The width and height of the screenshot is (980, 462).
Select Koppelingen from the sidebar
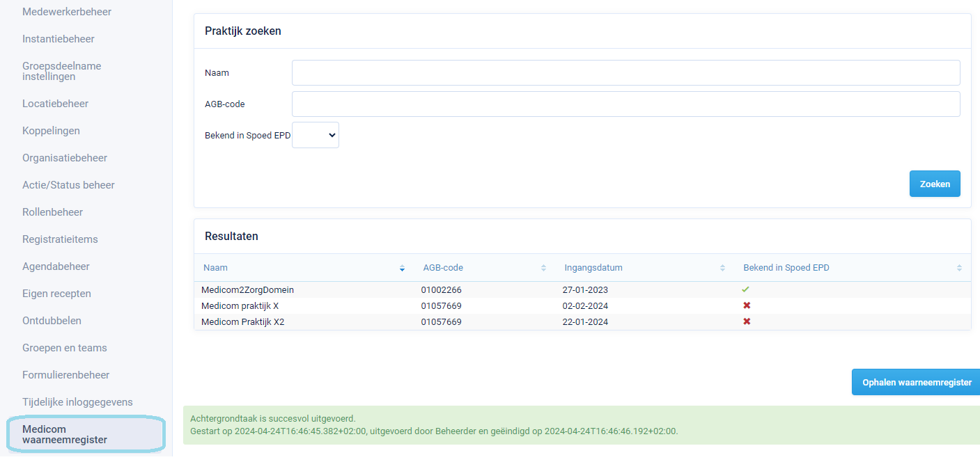(51, 131)
